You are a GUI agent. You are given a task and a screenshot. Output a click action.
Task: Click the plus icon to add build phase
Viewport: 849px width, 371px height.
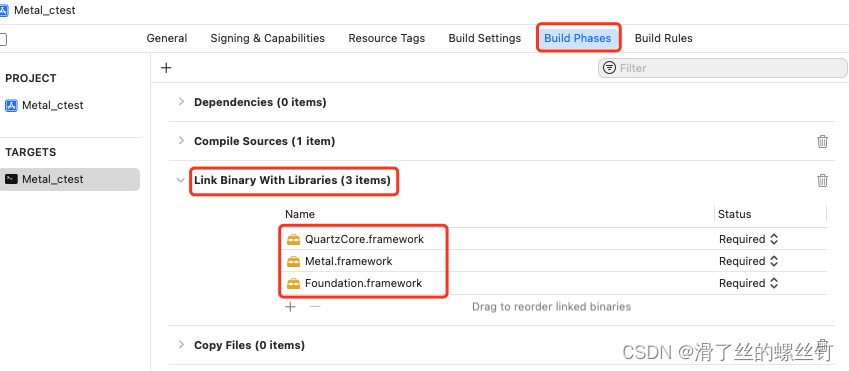point(166,68)
